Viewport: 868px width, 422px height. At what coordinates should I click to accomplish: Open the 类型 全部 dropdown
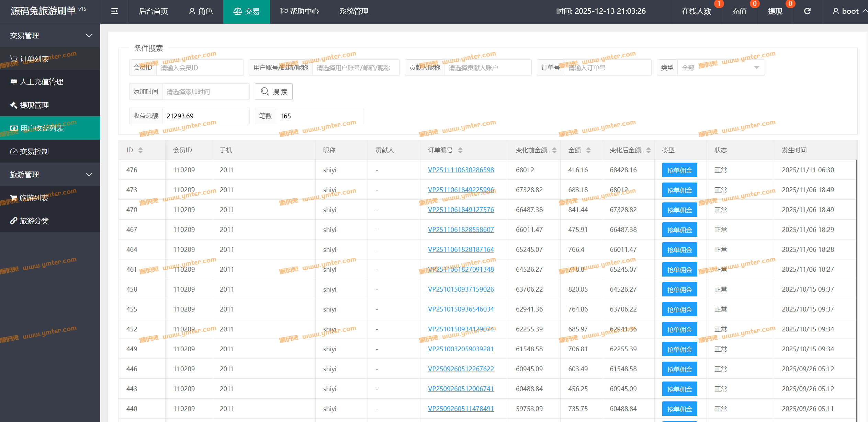coord(721,68)
